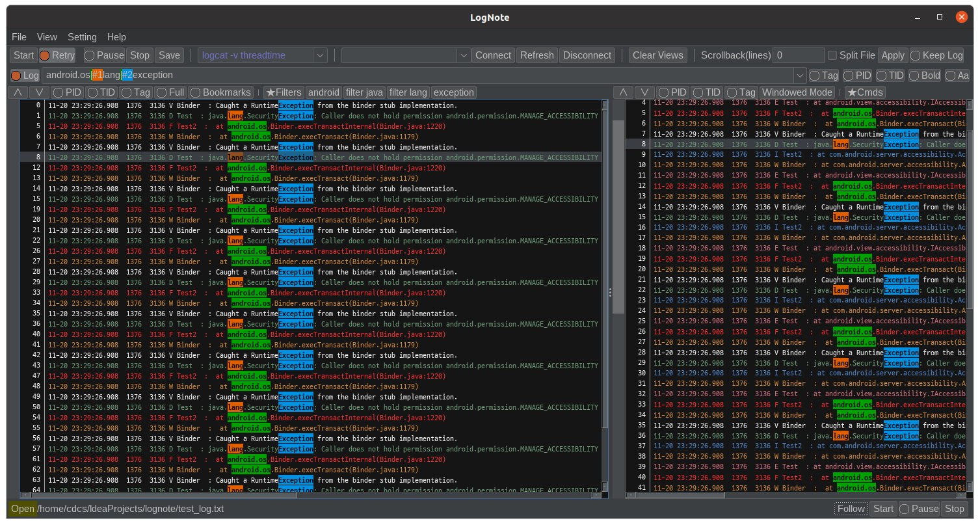Click Start in bottom status bar
Viewport: 980px width, 525px height.
click(x=884, y=509)
